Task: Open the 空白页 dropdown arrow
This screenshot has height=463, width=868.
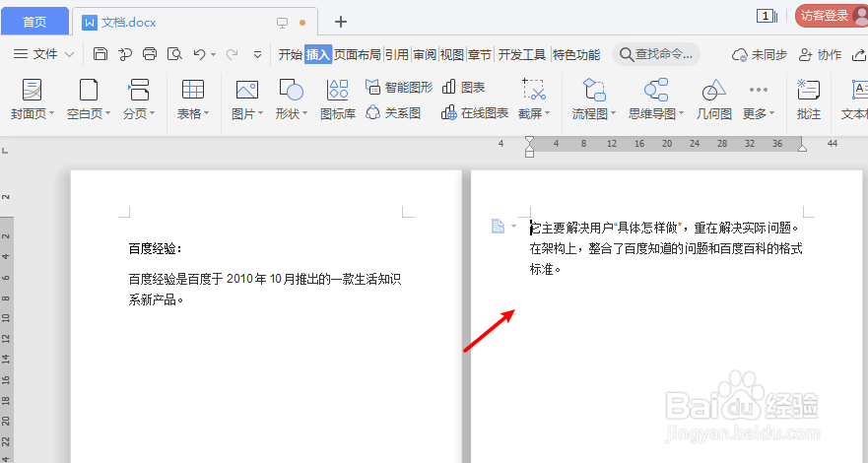Action: [x=108, y=113]
